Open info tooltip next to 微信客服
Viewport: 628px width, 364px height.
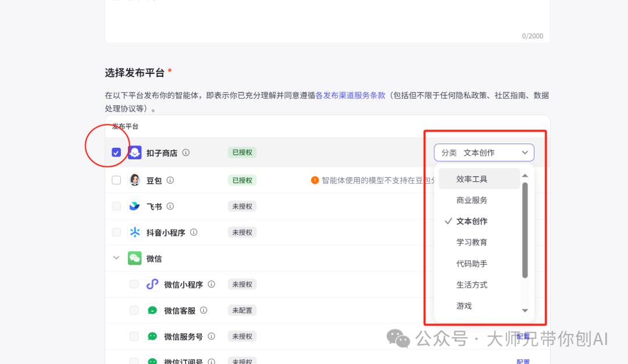tap(204, 311)
